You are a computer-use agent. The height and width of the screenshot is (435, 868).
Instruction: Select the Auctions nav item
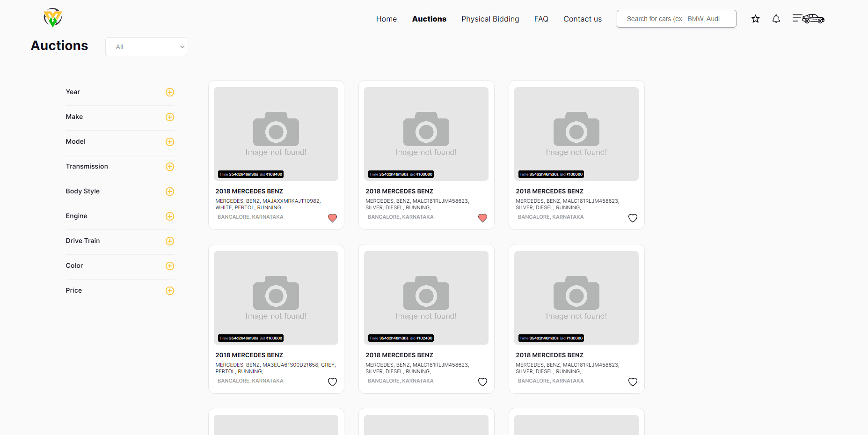click(x=429, y=19)
